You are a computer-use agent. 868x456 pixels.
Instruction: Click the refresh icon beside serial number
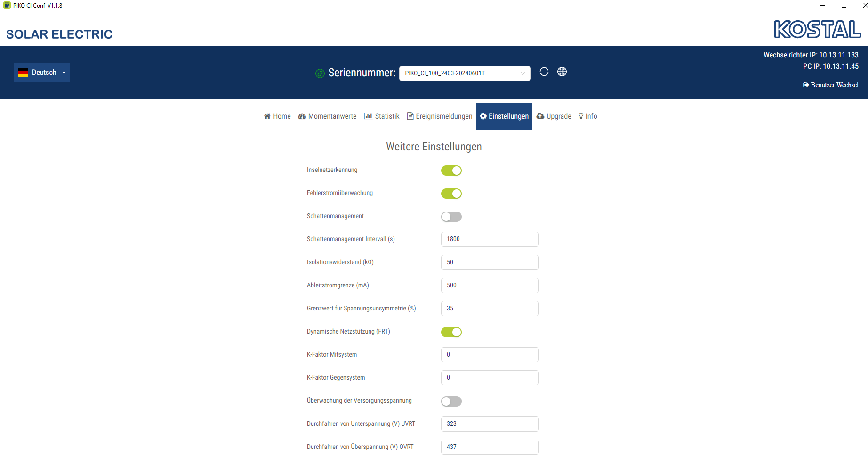(544, 72)
